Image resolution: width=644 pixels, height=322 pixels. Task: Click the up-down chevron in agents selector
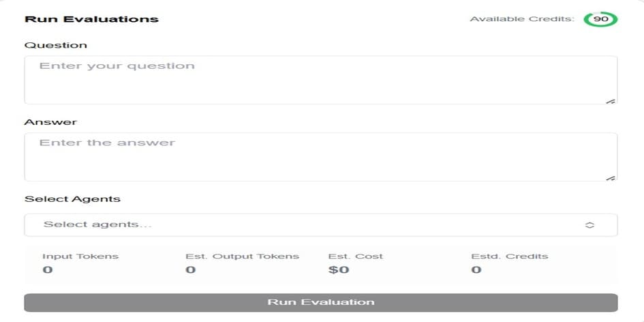[590, 225]
